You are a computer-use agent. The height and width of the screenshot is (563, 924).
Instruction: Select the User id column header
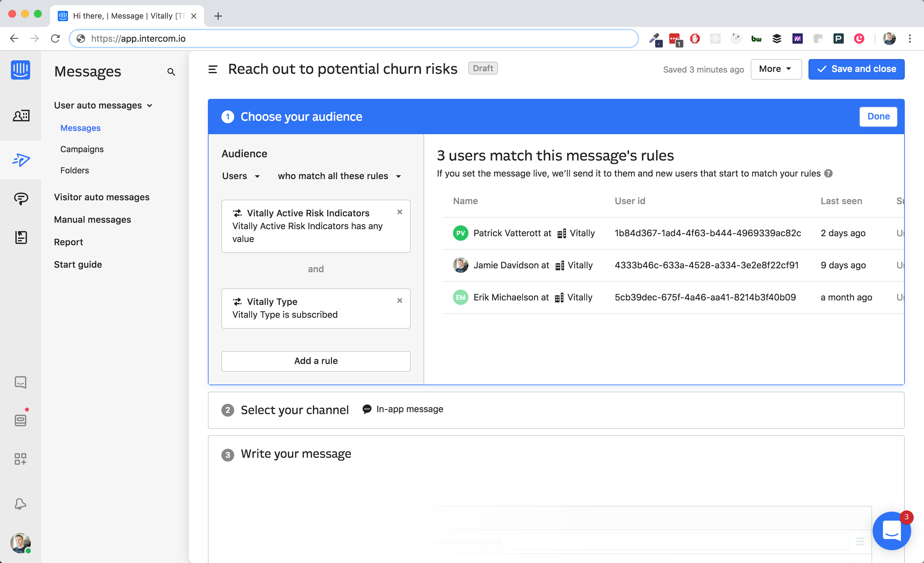(x=629, y=201)
